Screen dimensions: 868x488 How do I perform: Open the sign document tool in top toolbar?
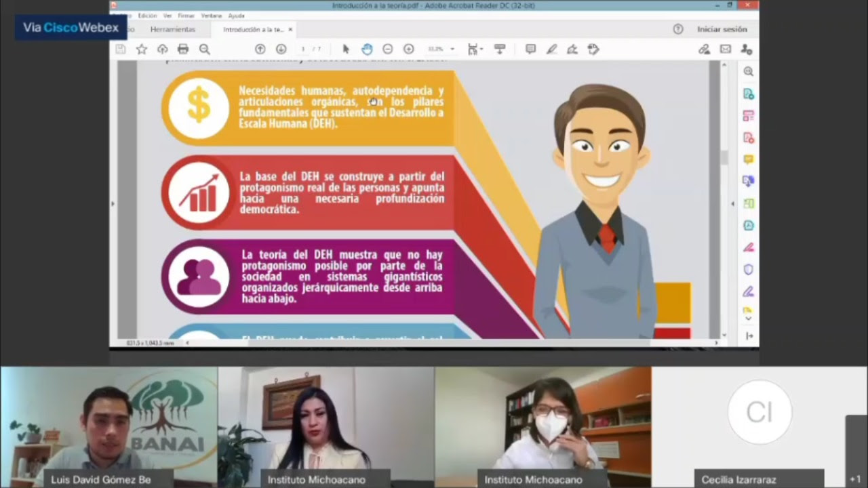click(572, 49)
